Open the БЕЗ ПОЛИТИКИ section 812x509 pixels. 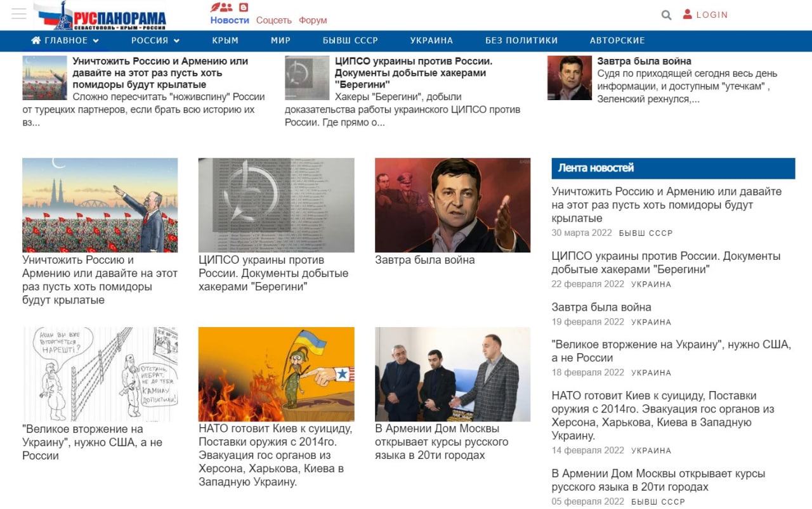(521, 41)
